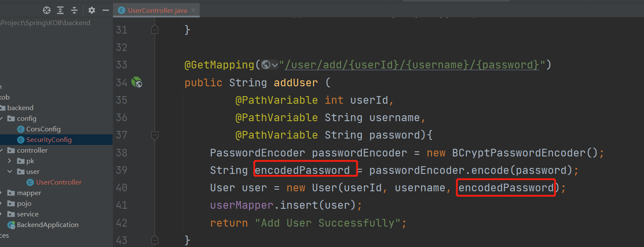The width and height of the screenshot is (644, 247).
Task: Click the Collapse All icon in project panel
Action: (74, 10)
